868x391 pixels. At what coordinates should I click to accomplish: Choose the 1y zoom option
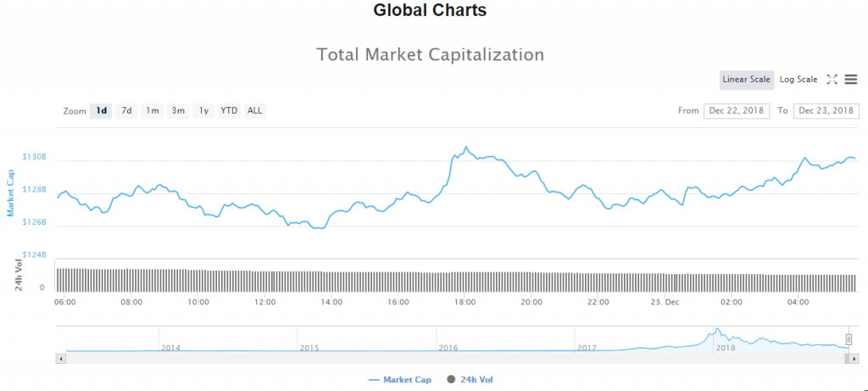tap(203, 111)
